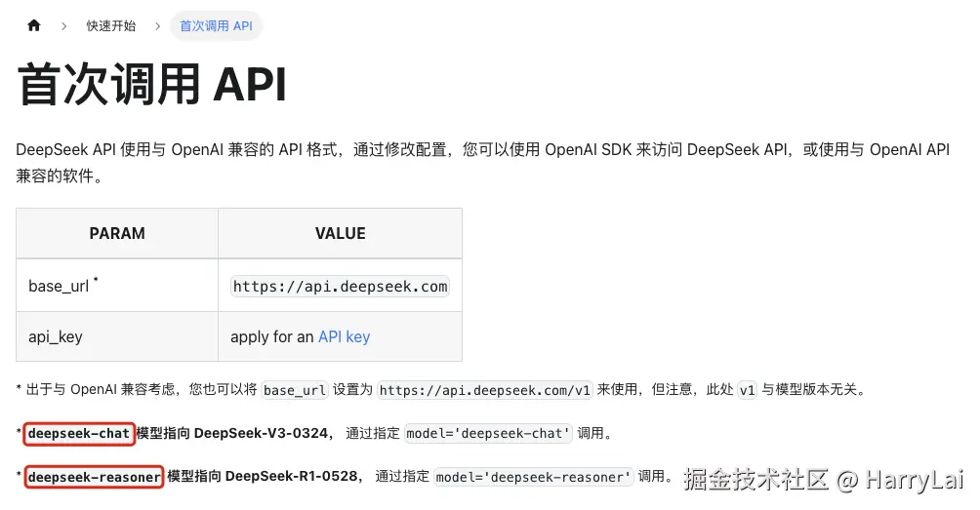Screen dimensions: 980x510
Task: Open the API key link
Action: 344,336
